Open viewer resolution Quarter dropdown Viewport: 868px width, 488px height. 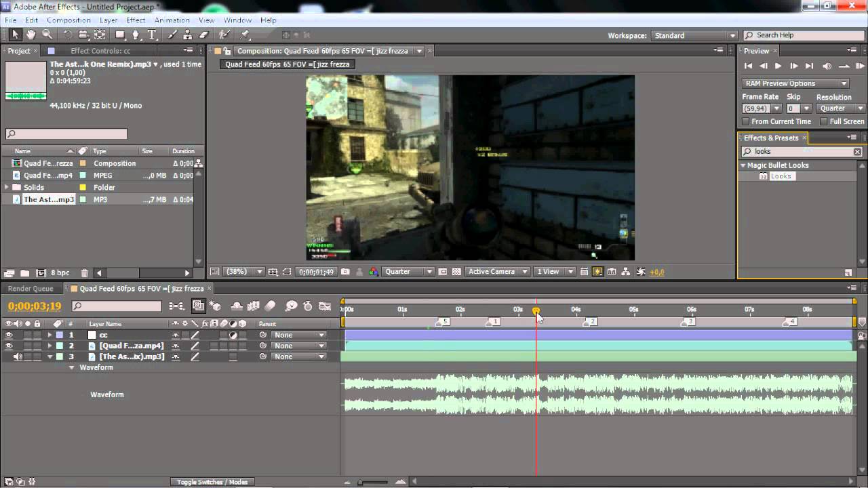[x=409, y=272]
